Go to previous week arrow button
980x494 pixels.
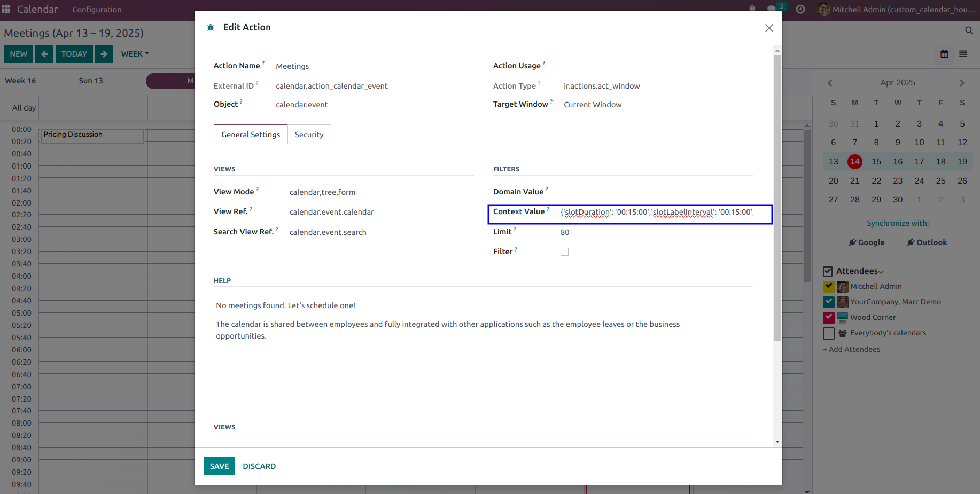[x=44, y=54]
